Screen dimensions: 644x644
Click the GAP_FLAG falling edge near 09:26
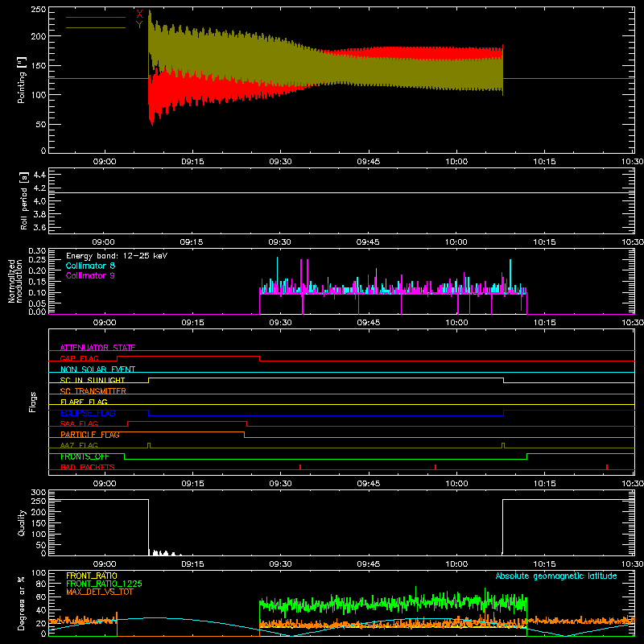259,358
